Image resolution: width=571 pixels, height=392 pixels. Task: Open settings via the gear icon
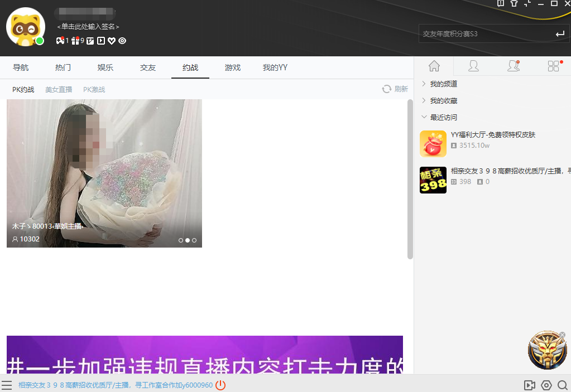546,385
